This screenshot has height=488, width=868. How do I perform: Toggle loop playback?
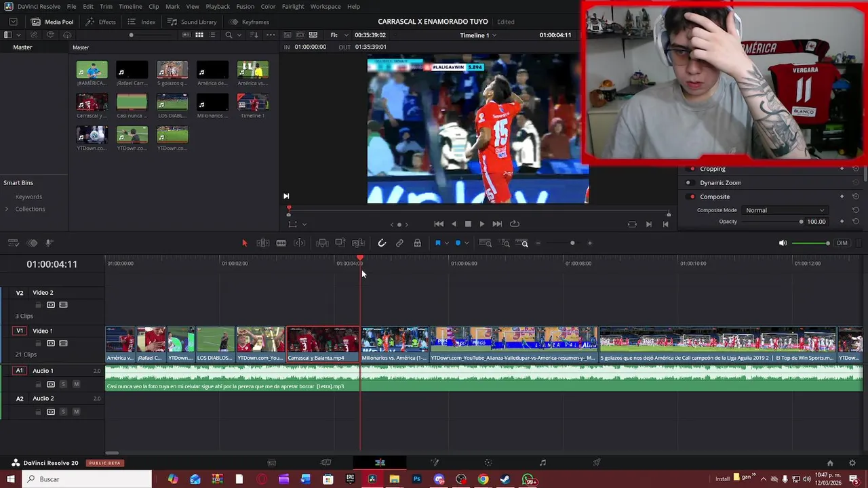[x=515, y=224]
